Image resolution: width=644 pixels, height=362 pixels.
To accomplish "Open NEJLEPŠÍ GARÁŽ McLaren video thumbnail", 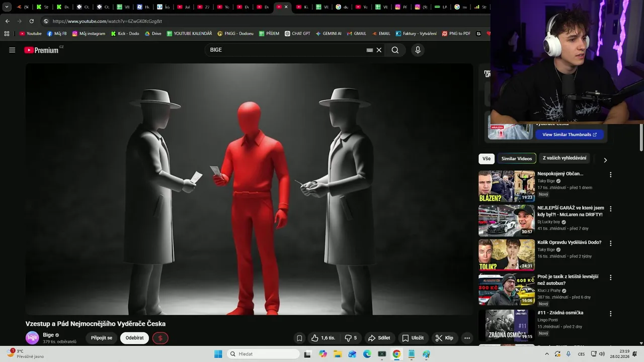I will [506, 220].
